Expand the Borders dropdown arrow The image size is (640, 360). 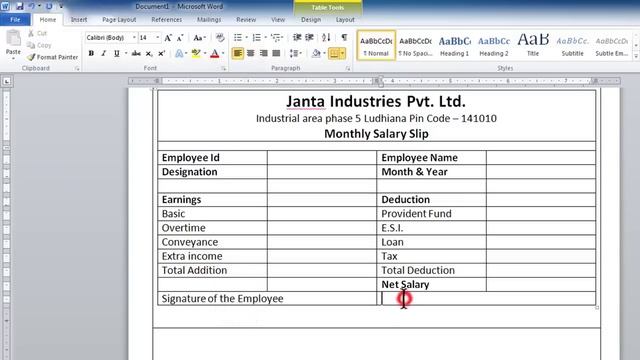coord(342,53)
